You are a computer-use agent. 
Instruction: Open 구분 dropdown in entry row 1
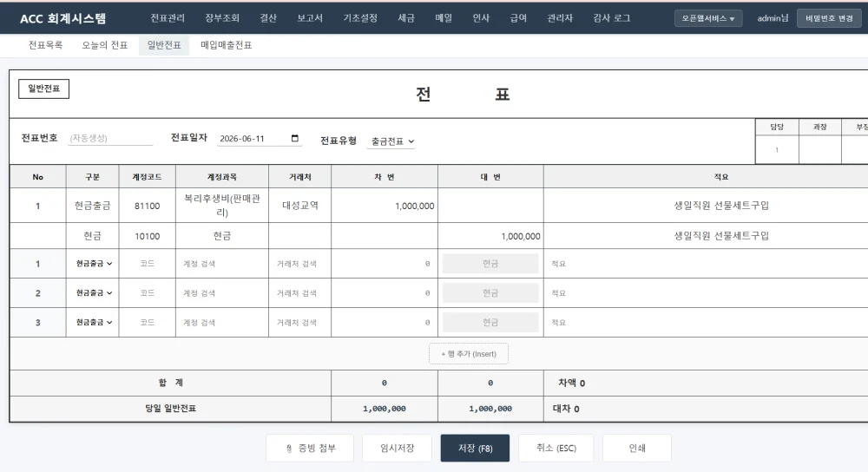point(93,264)
